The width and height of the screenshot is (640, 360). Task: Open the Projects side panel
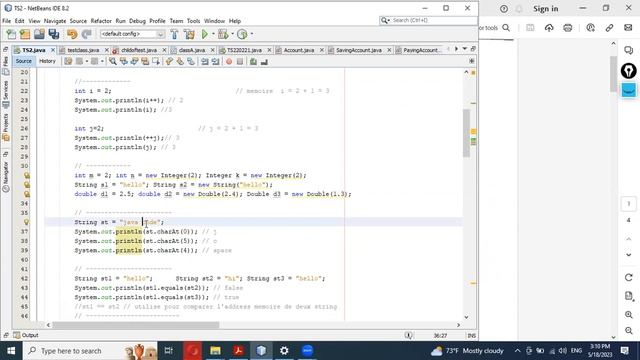tap(6, 127)
